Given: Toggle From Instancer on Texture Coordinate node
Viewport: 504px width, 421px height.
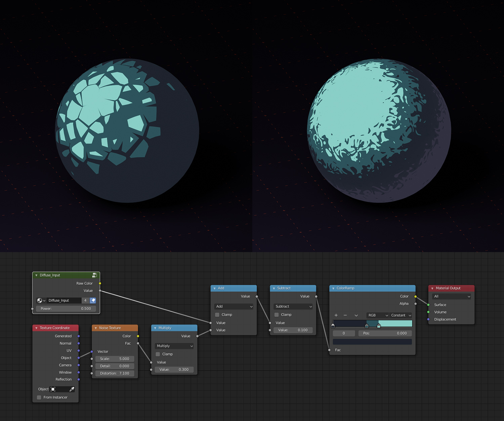Looking at the screenshot, I should pos(39,397).
